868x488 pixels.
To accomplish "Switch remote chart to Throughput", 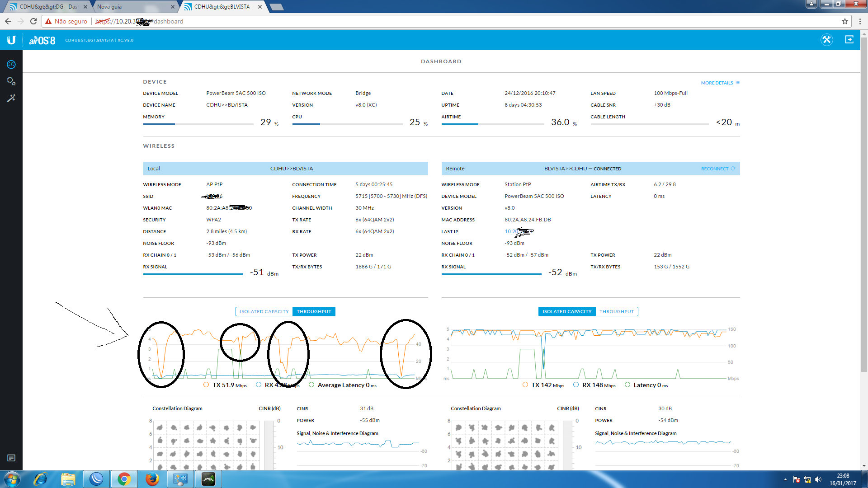I will coord(617,311).
